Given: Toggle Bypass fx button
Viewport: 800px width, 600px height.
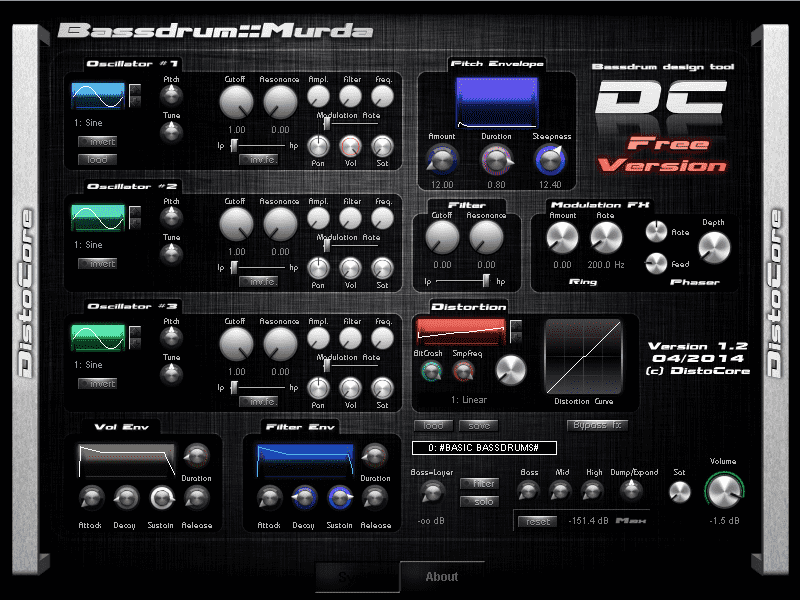Looking at the screenshot, I should coord(597,425).
